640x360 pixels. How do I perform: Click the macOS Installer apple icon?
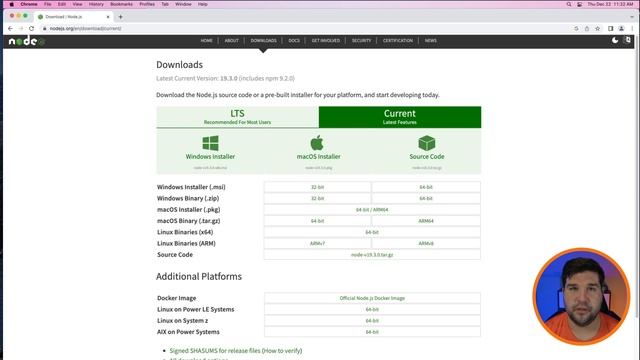(317, 143)
